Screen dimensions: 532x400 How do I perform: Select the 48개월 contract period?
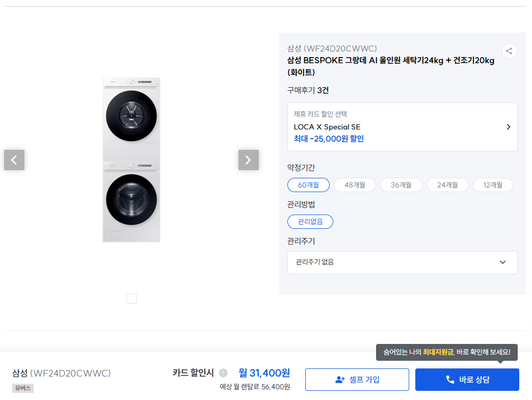click(x=355, y=185)
